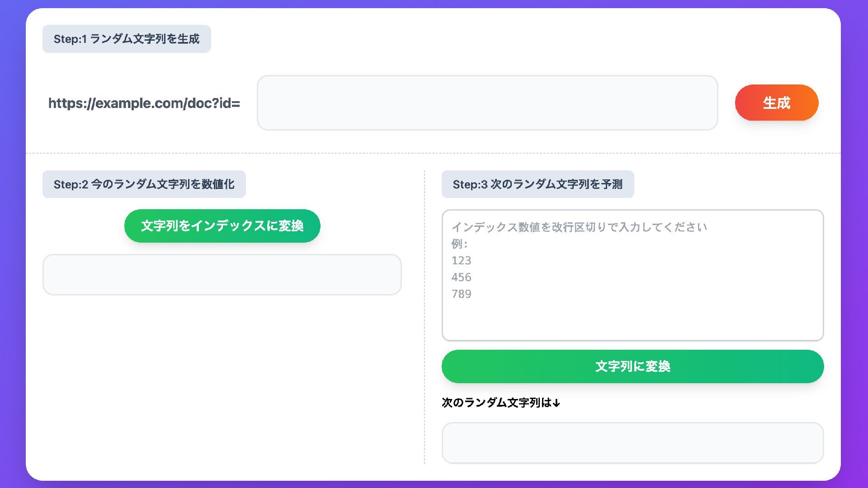
Task: Click the orange 生成 button
Action: 776,103
